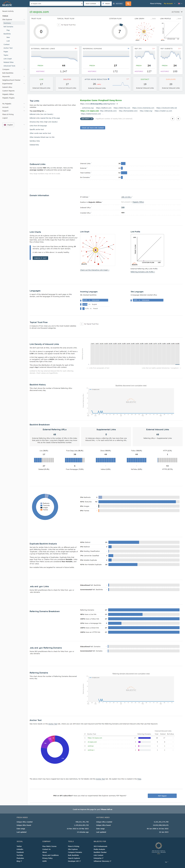The image size is (185, 868).
Task: Click the icon in the Referring Domains card header
Action: (128, 49)
